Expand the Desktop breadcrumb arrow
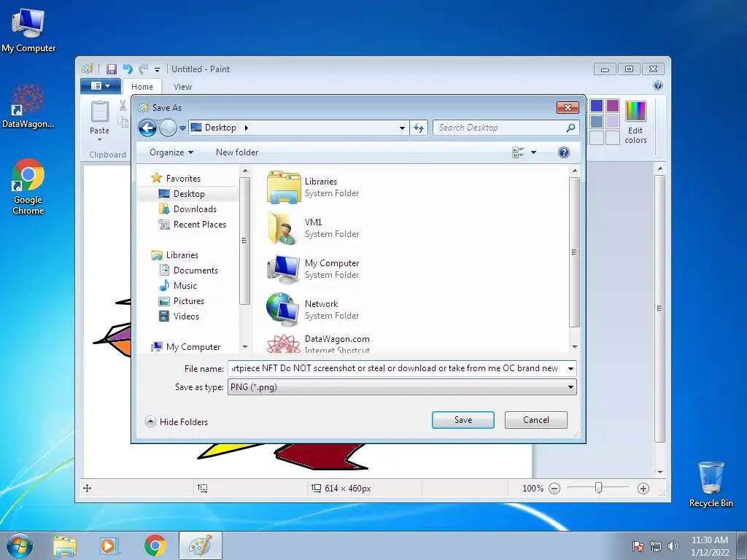747x560 pixels. [x=247, y=128]
